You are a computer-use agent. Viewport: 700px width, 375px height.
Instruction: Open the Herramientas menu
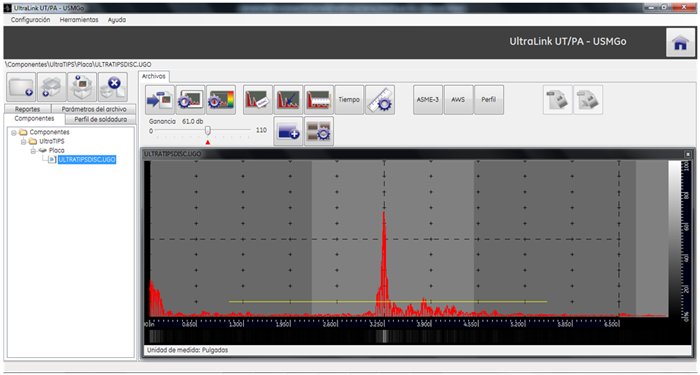pyautogui.click(x=79, y=20)
